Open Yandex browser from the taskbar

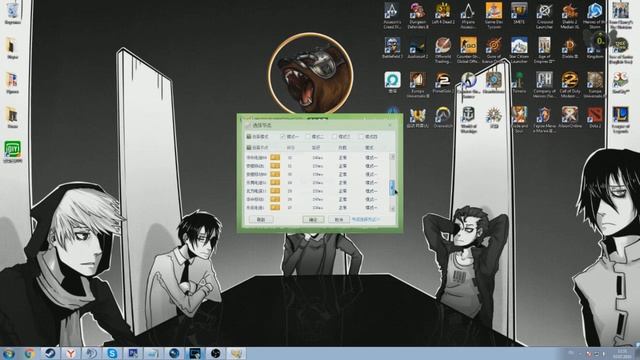71,353
